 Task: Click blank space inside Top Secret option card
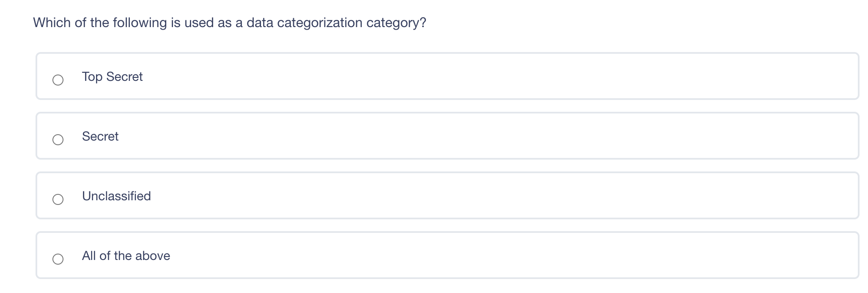[x=465, y=77]
